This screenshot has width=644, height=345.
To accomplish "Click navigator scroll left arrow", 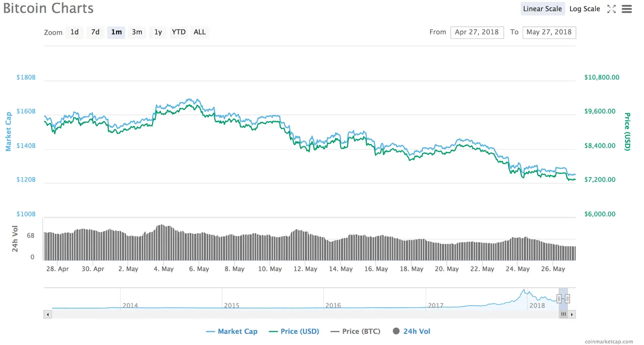I will (x=48, y=314).
